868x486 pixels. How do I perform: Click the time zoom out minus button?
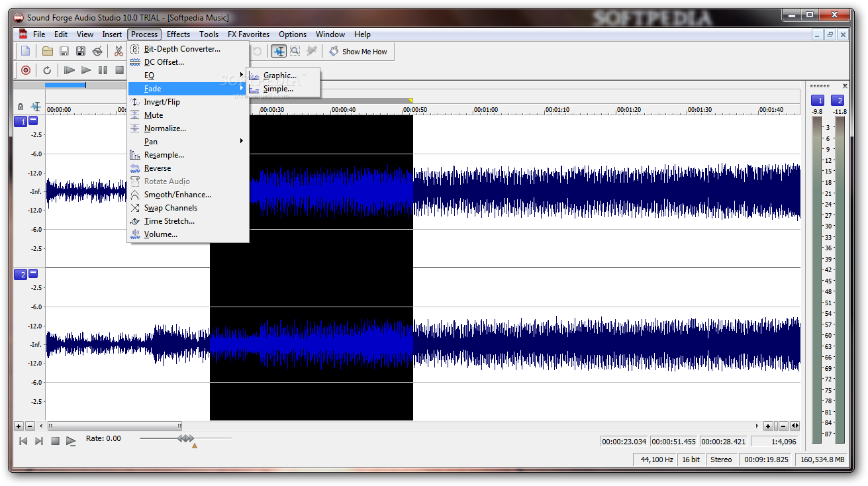coord(783,426)
